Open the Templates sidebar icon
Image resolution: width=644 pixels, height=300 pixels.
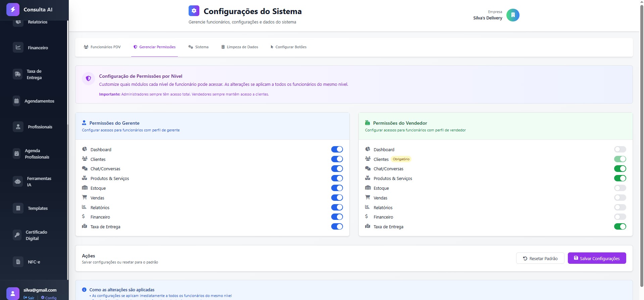(18, 208)
